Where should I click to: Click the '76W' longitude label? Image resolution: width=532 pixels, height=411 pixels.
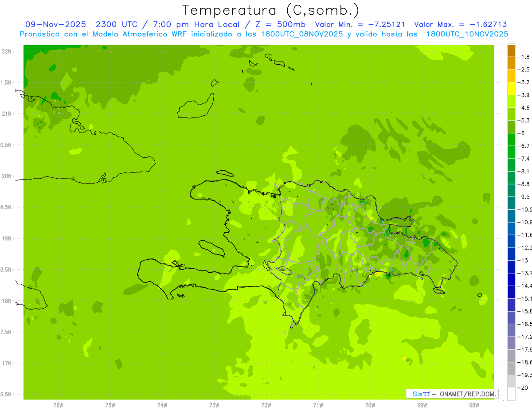click(x=58, y=405)
